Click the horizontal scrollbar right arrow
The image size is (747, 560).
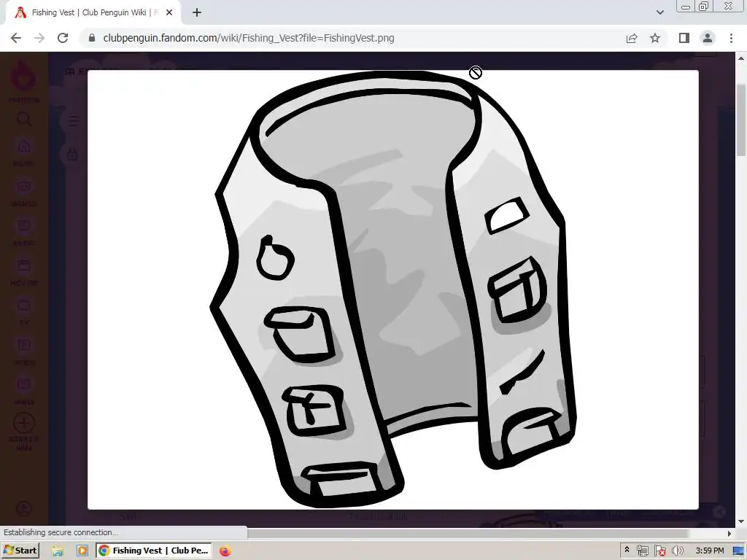[x=729, y=533]
